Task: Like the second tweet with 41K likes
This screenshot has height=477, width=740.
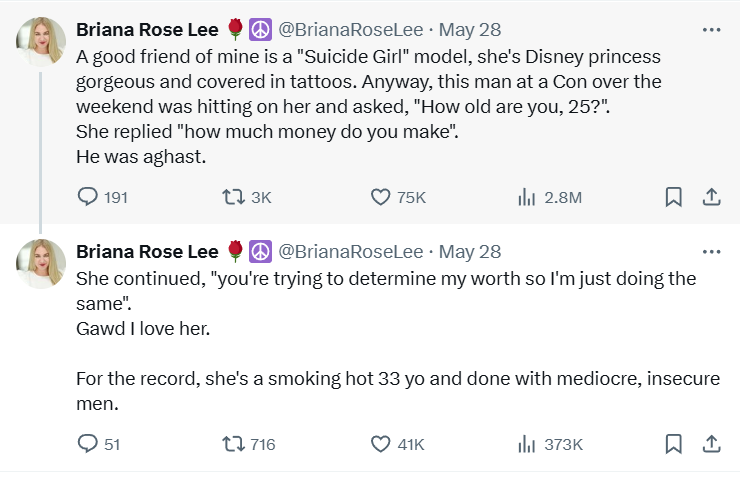Action: (380, 444)
